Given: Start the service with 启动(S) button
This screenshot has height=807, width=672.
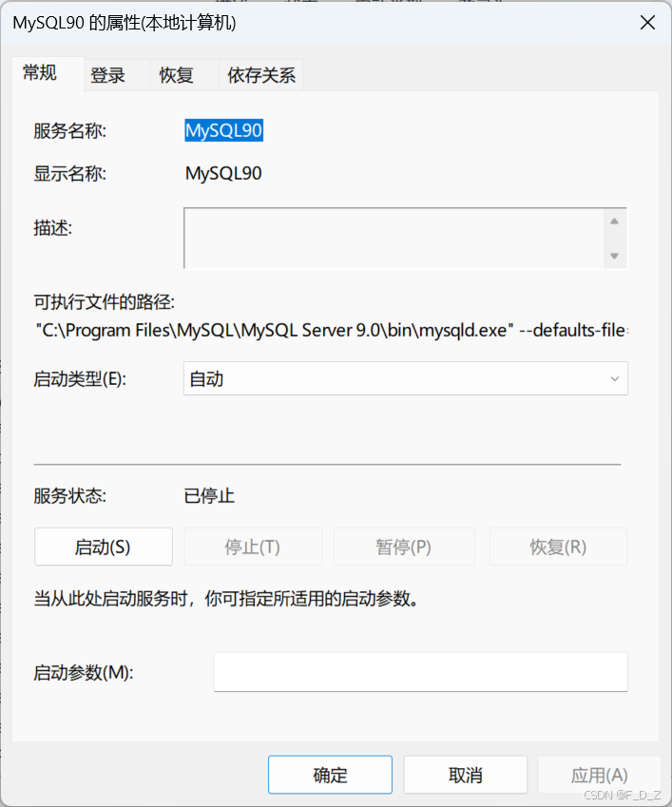Looking at the screenshot, I should (103, 548).
